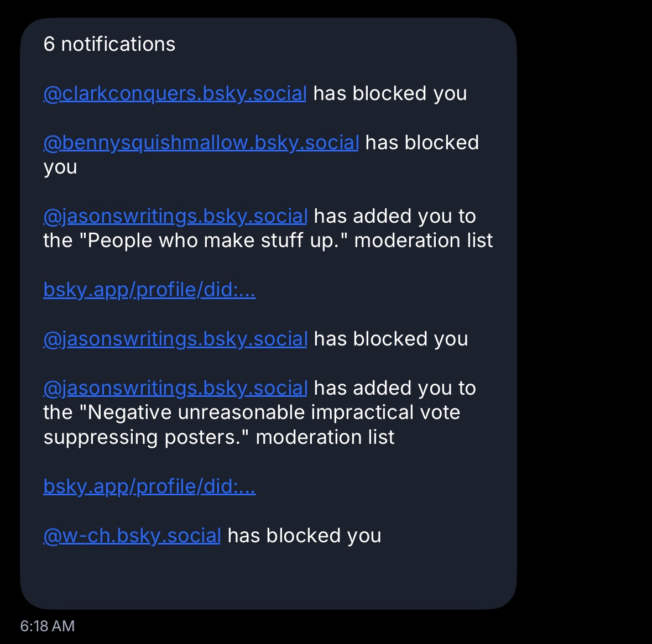The height and width of the screenshot is (644, 652).
Task: Open bsky.app profile link below 'suppressing posters' line
Action: tap(149, 486)
